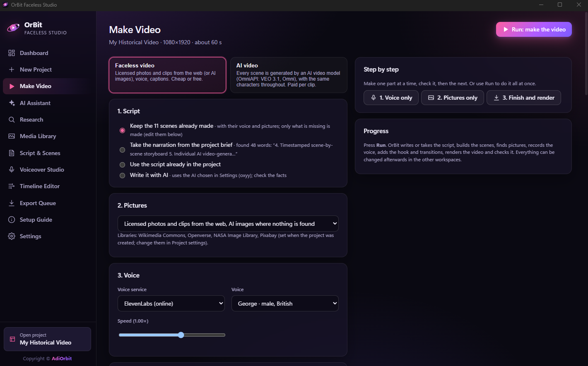Image resolution: width=588 pixels, height=366 pixels.
Task: Open Media Library
Action: coord(48,136)
